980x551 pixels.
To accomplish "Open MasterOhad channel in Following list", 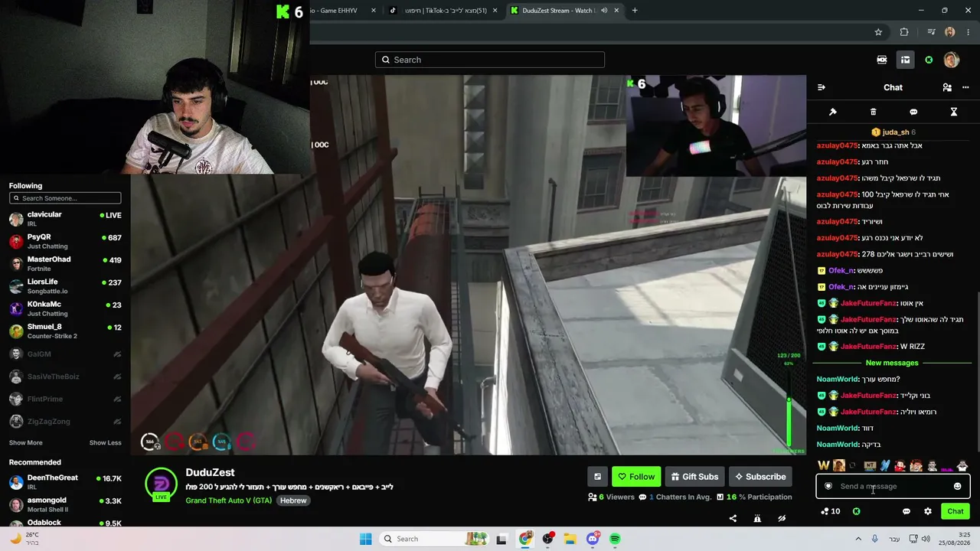I will [x=65, y=263].
